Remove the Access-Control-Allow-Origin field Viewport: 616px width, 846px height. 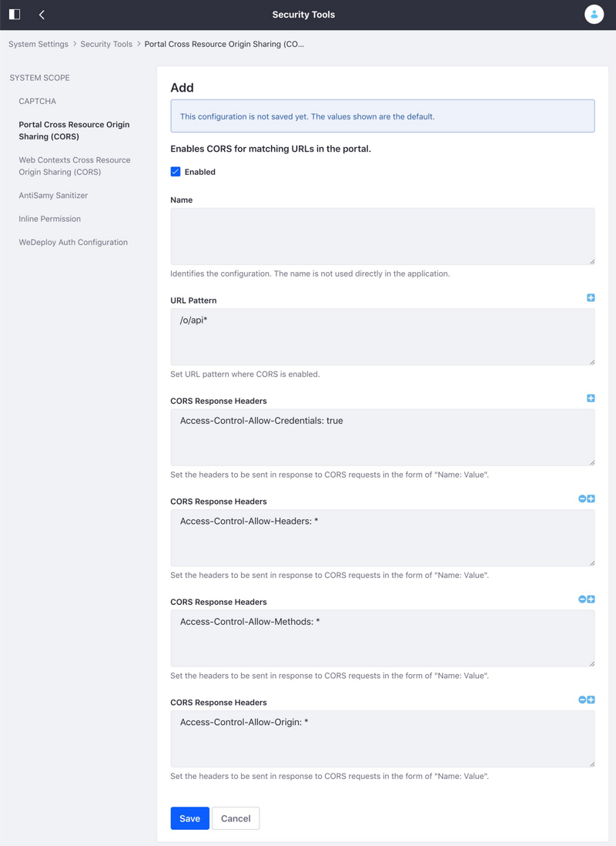point(582,700)
